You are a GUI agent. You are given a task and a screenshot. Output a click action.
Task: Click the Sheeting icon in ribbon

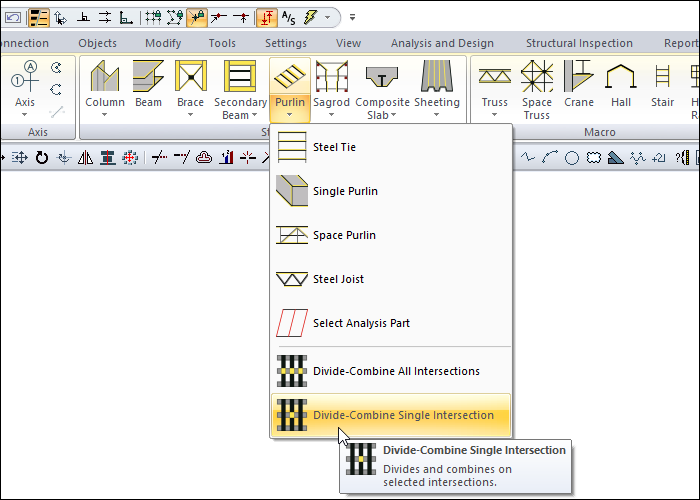(x=437, y=76)
